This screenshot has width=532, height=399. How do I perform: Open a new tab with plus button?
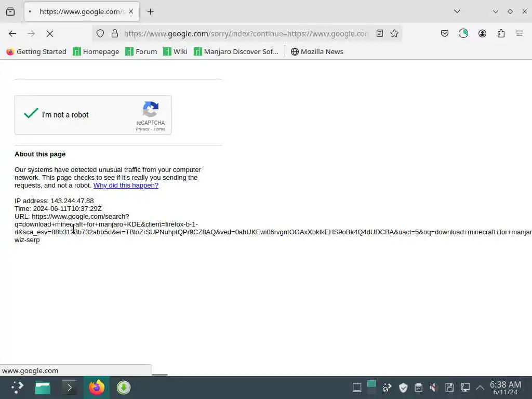point(150,12)
